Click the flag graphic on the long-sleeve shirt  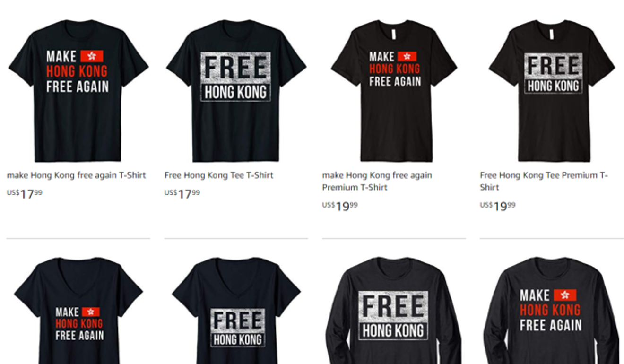(565, 295)
